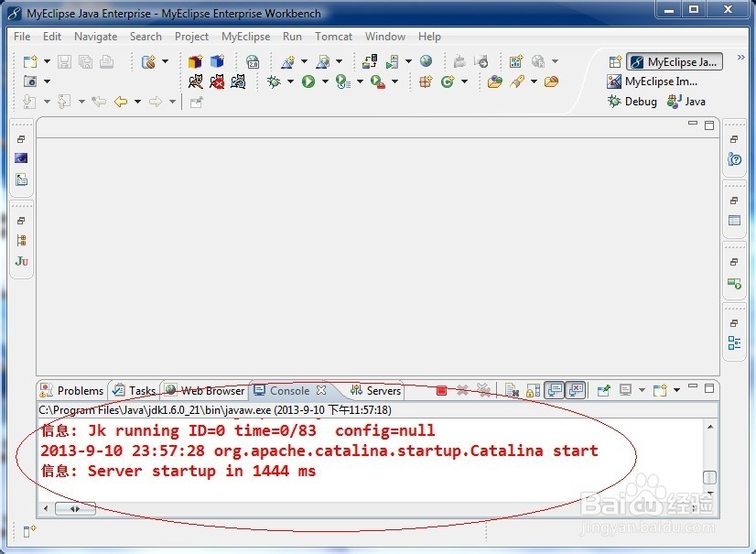Restart Tomcat with the reload cat icon
Image resolution: width=756 pixels, height=554 pixels.
coord(238,81)
